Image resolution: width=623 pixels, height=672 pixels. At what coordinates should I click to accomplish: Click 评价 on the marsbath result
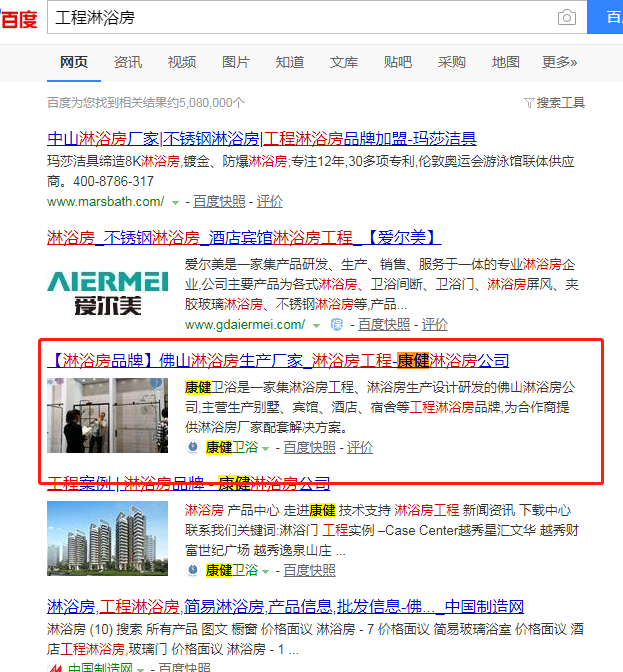tap(270, 201)
